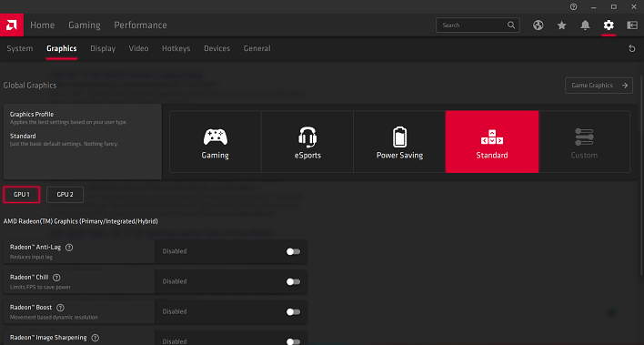The image size is (644, 345).
Task: Click the vertical scrollbar
Action: tap(641, 175)
